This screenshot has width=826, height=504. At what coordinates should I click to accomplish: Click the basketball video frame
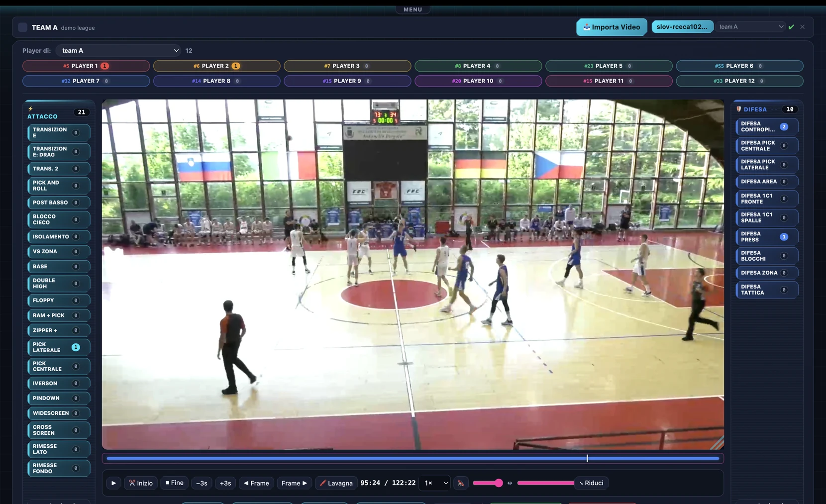coord(413,274)
